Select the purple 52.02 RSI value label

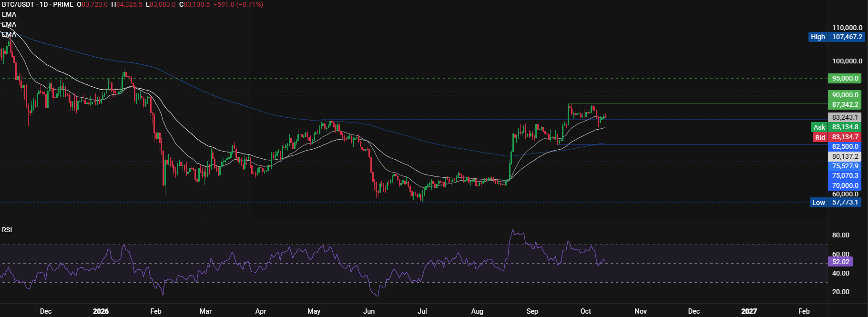[841, 262]
